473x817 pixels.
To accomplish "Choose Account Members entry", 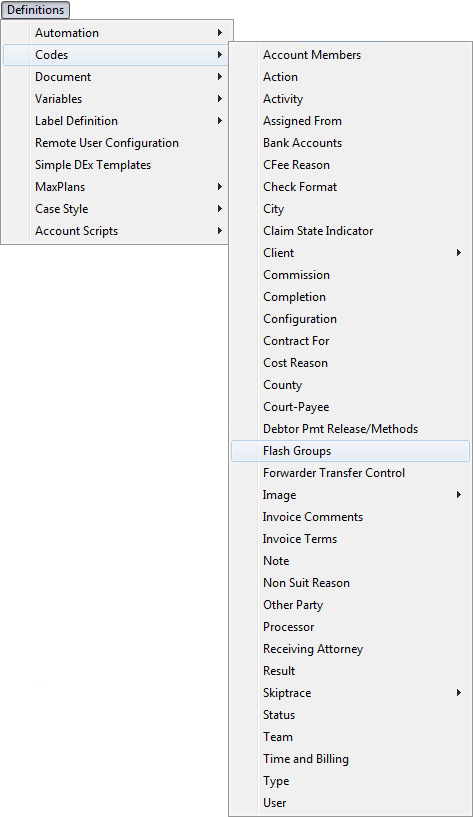I will tap(350, 55).
